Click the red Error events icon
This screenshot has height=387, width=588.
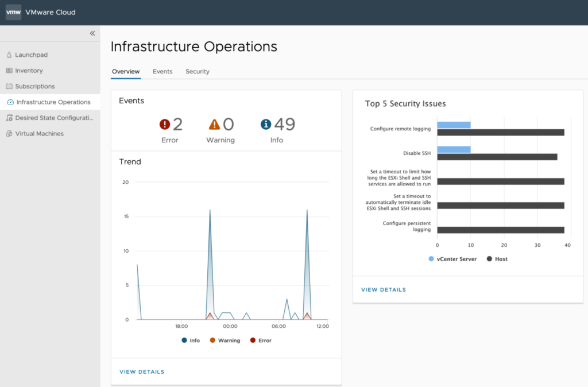tap(165, 124)
